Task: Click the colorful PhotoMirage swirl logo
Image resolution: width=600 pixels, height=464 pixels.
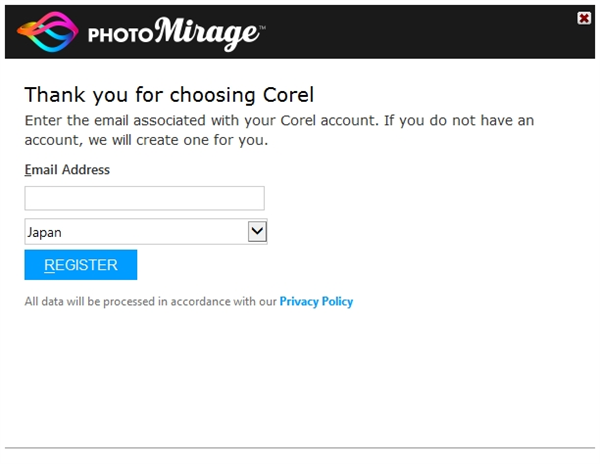Action: (x=48, y=32)
